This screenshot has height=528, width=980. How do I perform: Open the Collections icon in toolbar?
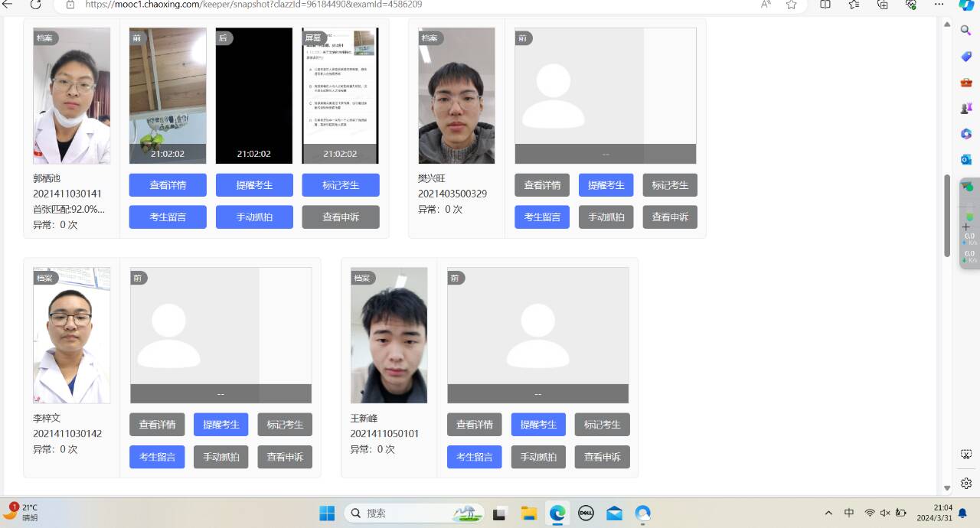click(x=882, y=5)
